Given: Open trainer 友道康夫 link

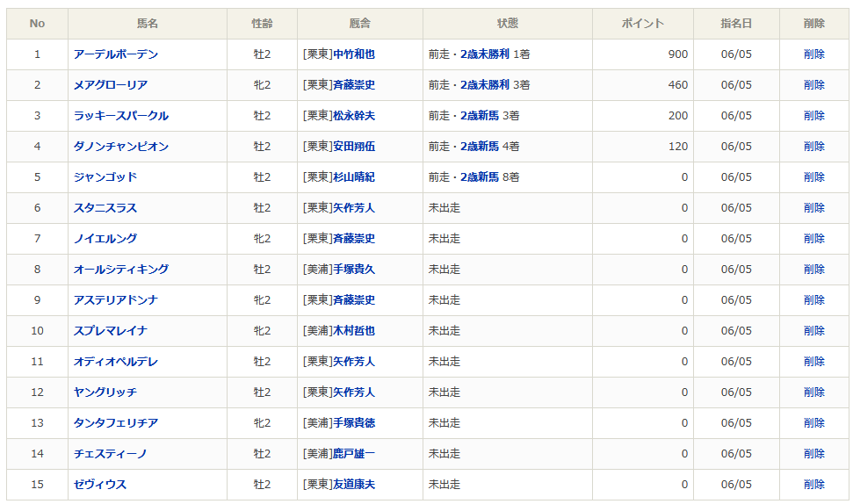Looking at the screenshot, I should point(354,485).
